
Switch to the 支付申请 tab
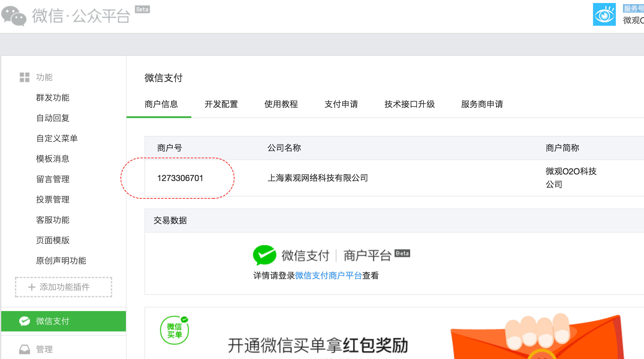[x=341, y=104]
